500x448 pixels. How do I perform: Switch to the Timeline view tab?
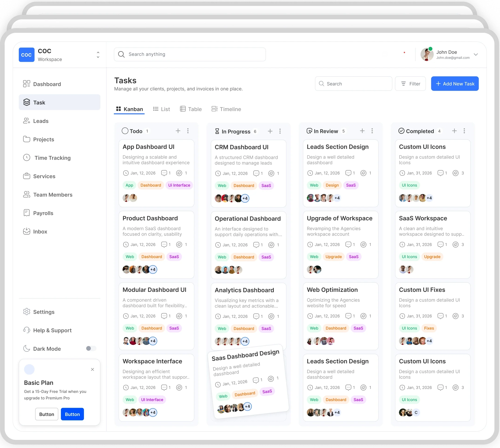(x=226, y=109)
